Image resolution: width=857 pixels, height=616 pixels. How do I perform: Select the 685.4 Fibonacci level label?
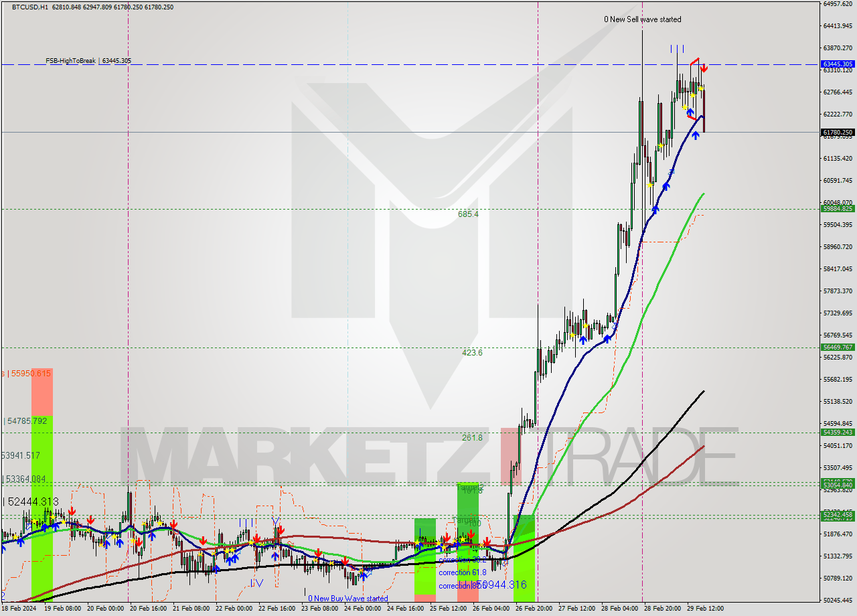click(468, 214)
